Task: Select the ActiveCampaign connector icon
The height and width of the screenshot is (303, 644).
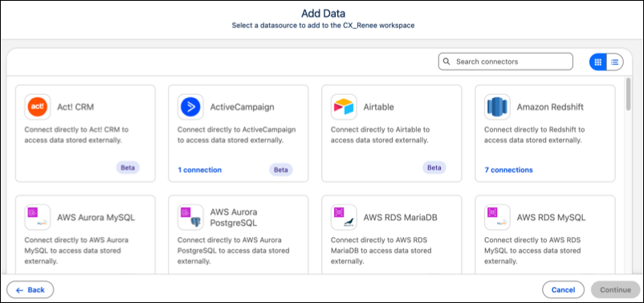Action: click(x=190, y=107)
